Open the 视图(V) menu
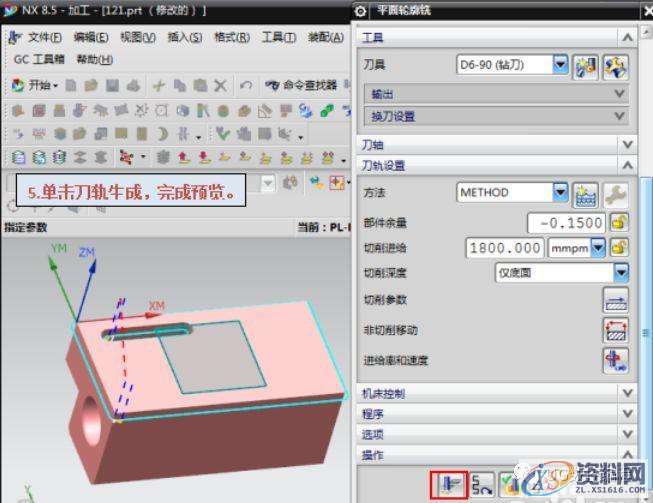The image size is (653, 503). (138, 37)
